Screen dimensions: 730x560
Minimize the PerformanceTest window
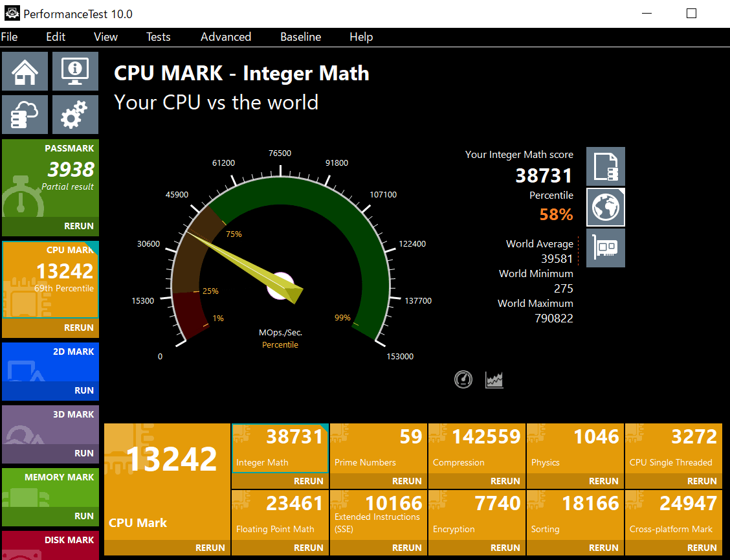pos(647,14)
